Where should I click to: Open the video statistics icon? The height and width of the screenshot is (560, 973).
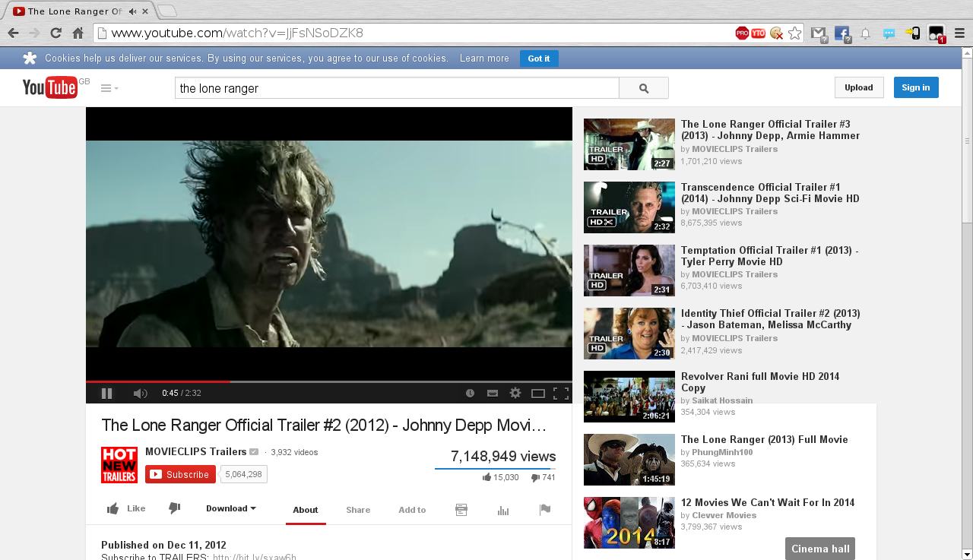click(x=503, y=510)
